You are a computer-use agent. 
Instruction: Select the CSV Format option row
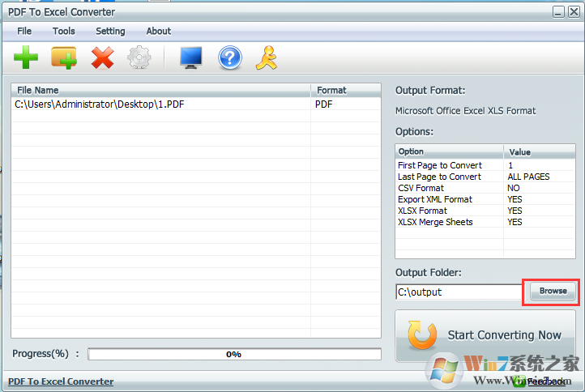click(x=485, y=188)
